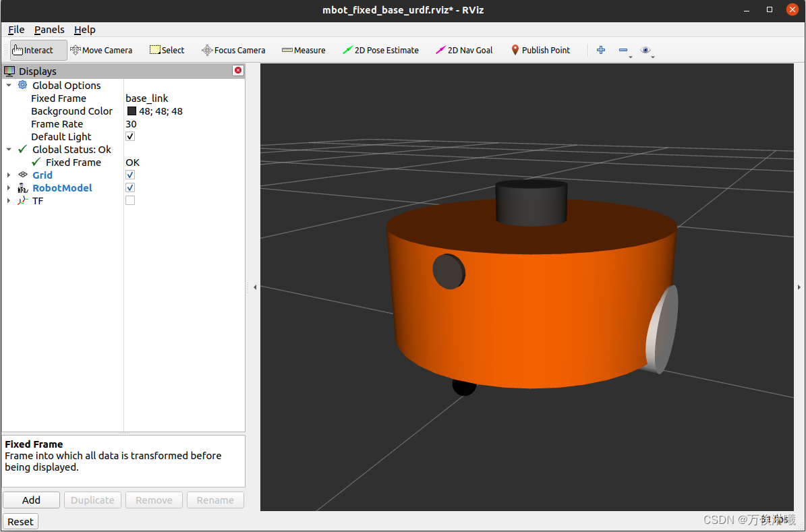Select the Grid display label

point(42,175)
